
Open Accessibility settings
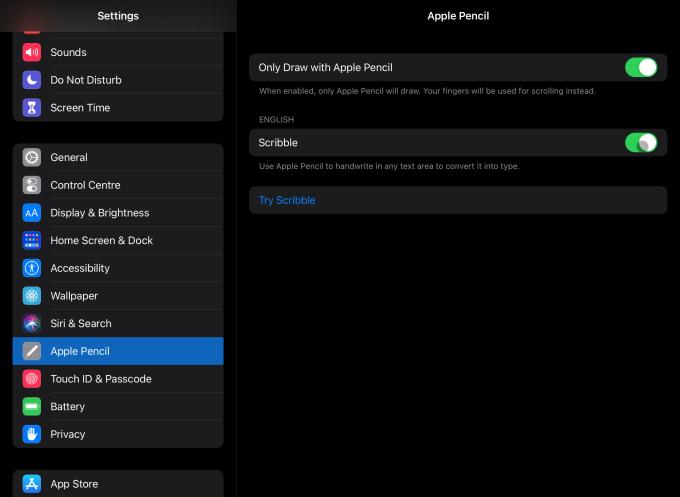(118, 268)
